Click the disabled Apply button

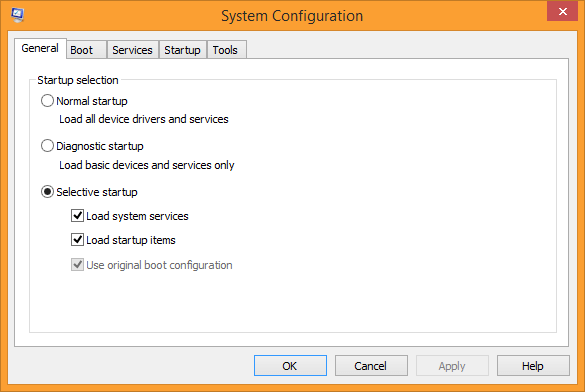click(452, 366)
